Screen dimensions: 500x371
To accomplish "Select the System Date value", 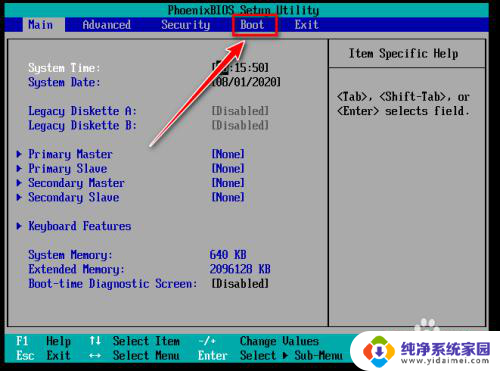I will click(246, 82).
